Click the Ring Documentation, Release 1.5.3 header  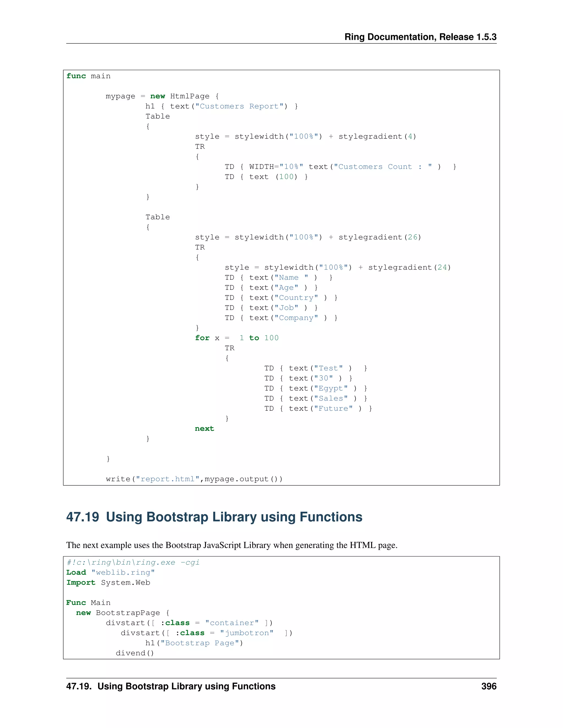[x=420, y=37]
